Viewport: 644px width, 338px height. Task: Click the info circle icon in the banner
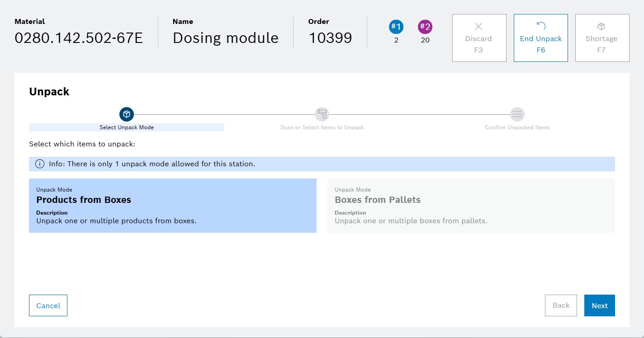(x=40, y=164)
